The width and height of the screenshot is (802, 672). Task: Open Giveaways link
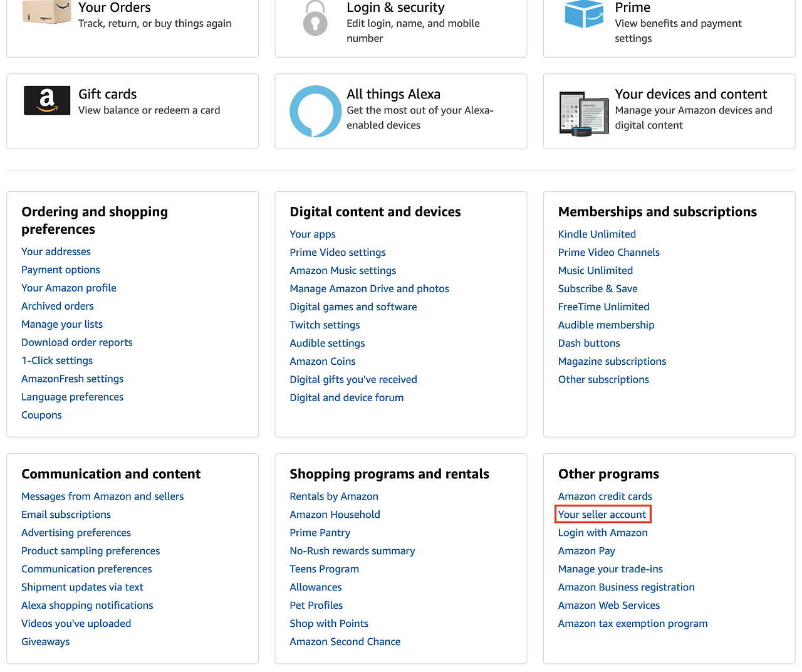(x=45, y=641)
